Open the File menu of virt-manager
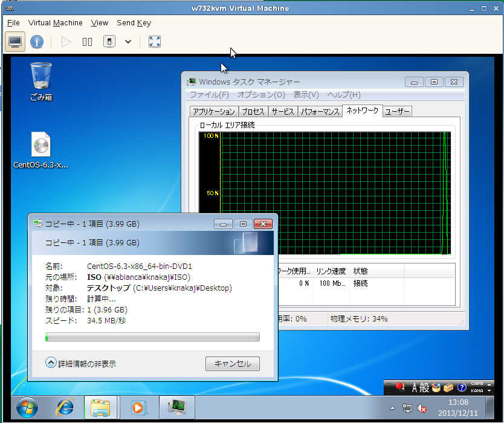This screenshot has height=423, width=504. point(13,23)
